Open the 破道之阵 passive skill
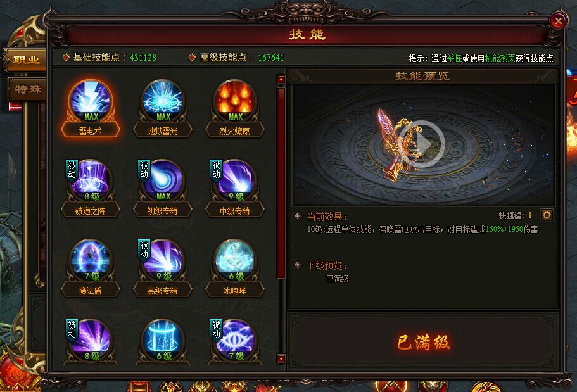 click(x=91, y=180)
